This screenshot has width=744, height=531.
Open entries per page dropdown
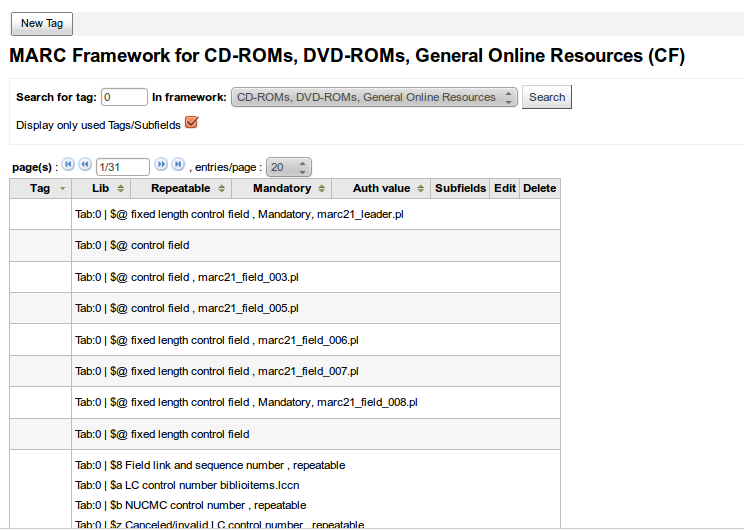click(x=290, y=167)
